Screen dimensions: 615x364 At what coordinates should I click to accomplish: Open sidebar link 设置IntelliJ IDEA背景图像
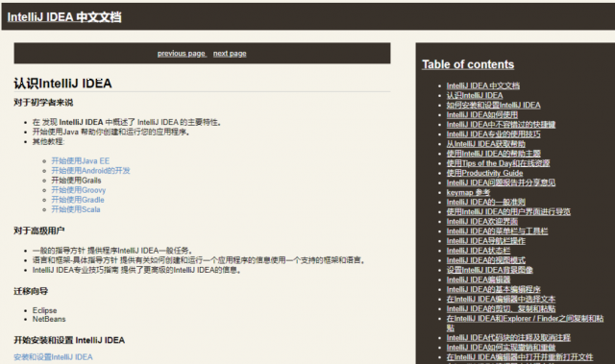489,270
